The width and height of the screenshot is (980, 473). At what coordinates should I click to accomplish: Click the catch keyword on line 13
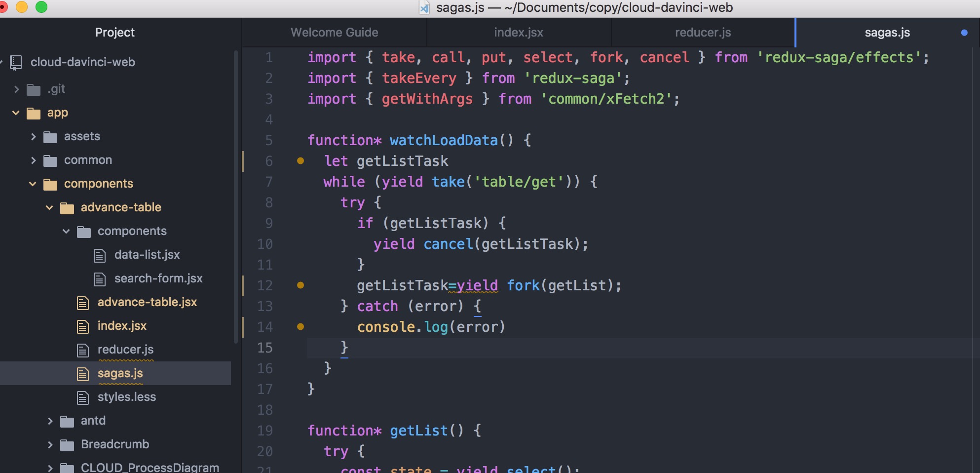pos(377,307)
